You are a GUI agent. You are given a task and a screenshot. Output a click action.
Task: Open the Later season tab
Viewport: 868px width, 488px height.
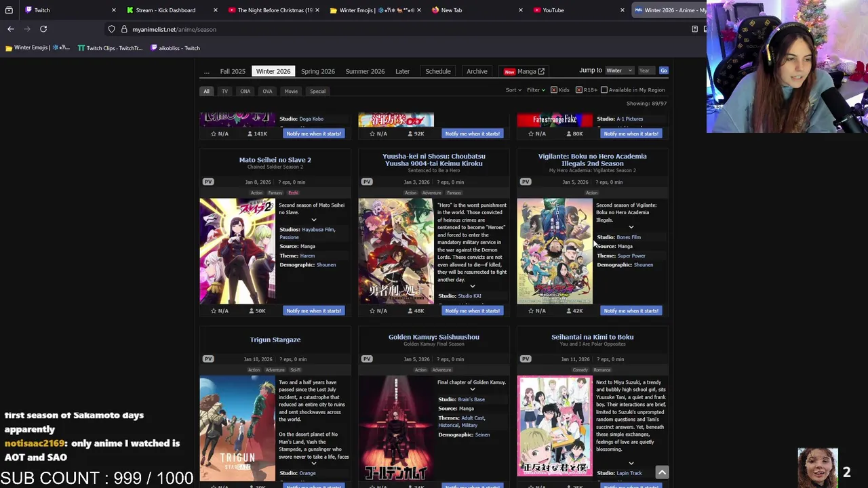(x=403, y=71)
